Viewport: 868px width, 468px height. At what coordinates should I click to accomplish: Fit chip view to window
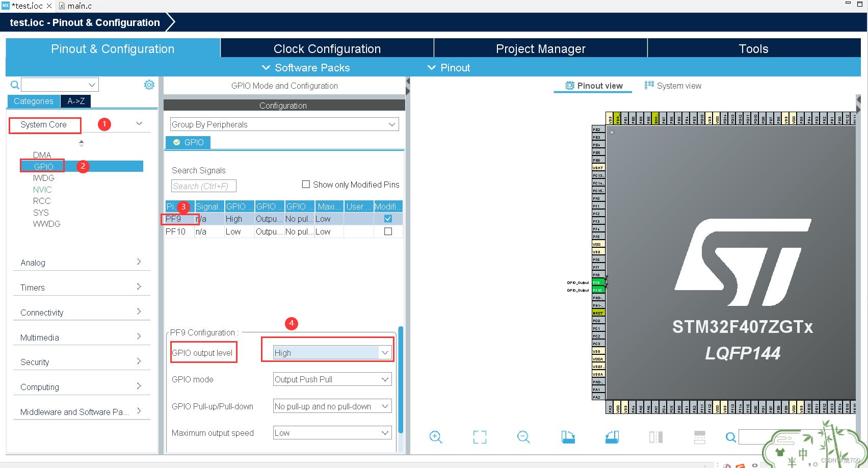point(480,437)
